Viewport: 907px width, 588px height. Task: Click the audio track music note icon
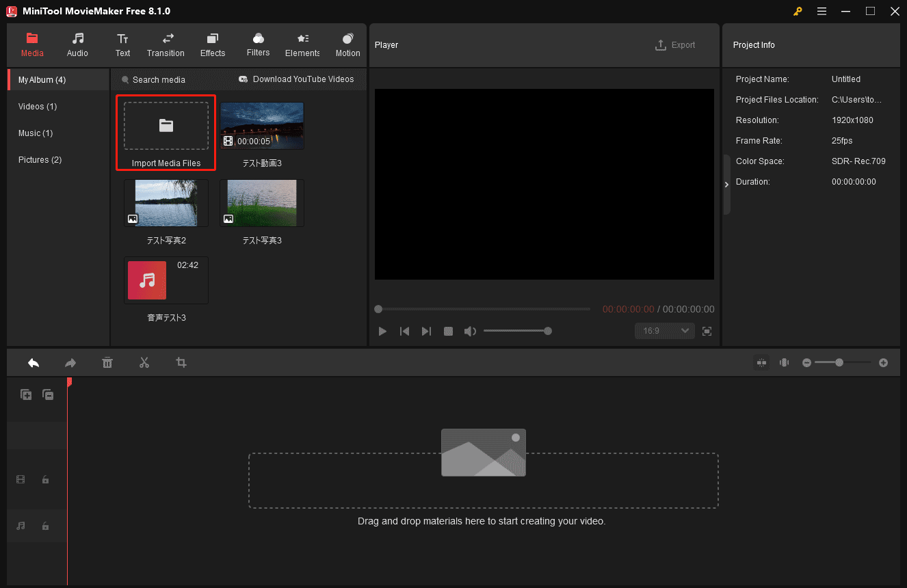click(21, 526)
